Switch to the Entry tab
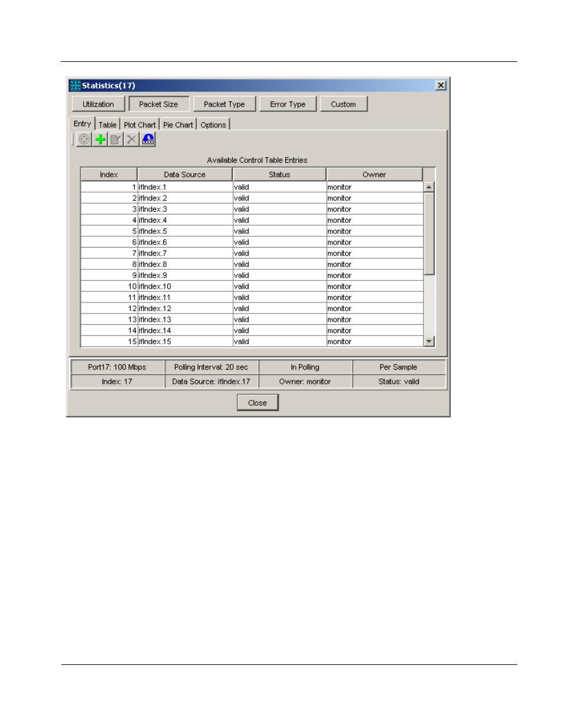562x728 pixels. tap(82, 124)
